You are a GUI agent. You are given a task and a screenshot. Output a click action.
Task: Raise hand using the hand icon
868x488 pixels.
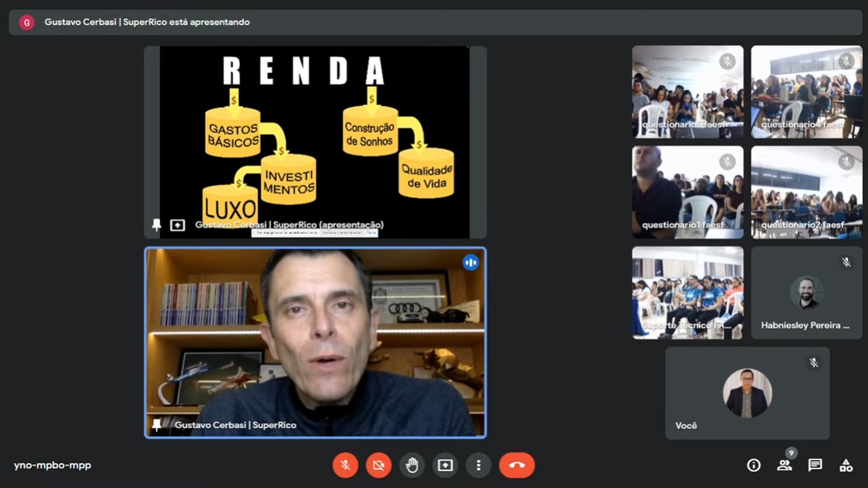[x=412, y=465]
